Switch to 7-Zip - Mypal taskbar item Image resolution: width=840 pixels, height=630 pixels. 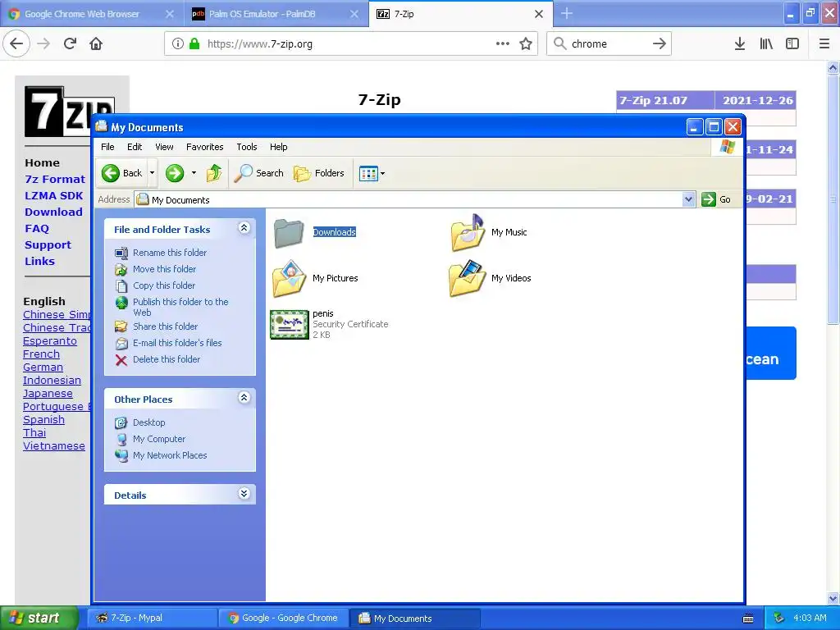pos(152,618)
